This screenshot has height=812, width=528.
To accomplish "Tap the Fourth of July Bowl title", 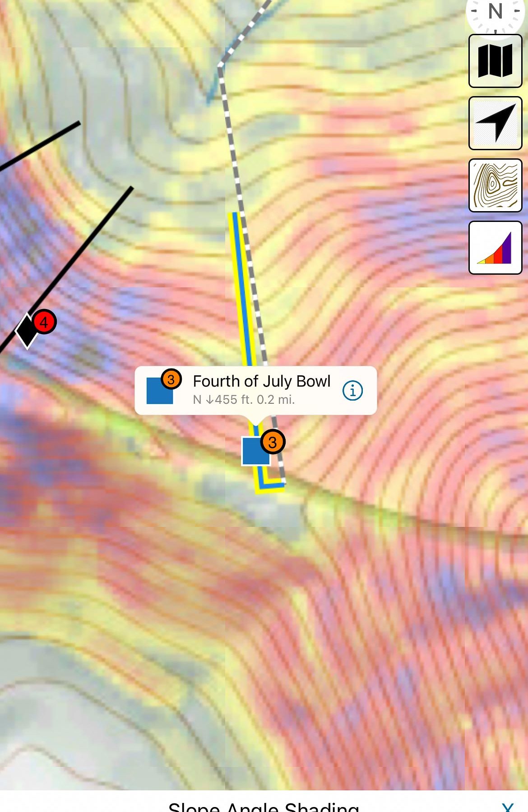I will 261,381.
